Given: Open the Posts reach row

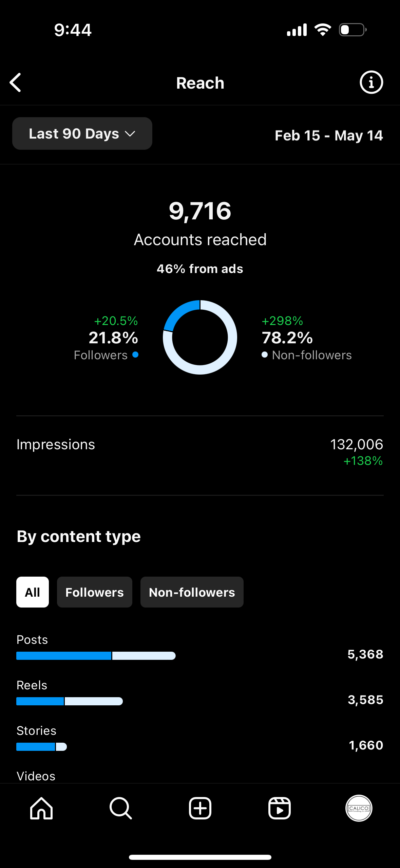Looking at the screenshot, I should coord(199,649).
